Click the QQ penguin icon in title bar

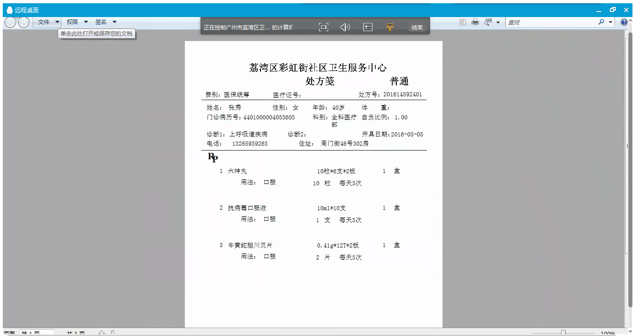click(9, 10)
